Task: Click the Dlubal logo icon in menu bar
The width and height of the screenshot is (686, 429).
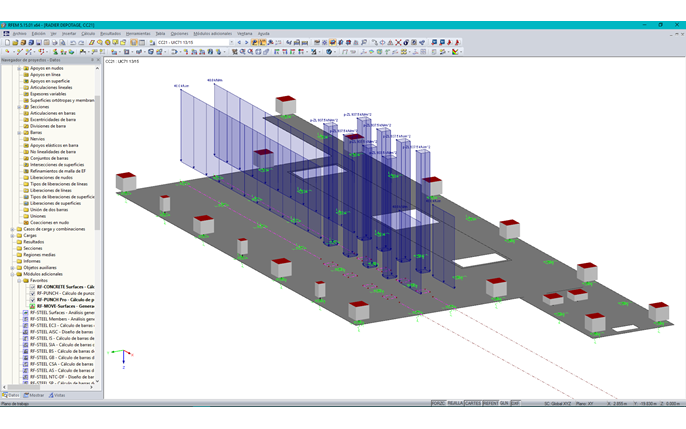Action: click(6, 34)
